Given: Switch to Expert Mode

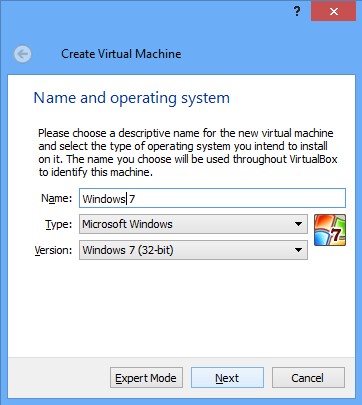Looking at the screenshot, I should [x=146, y=378].
